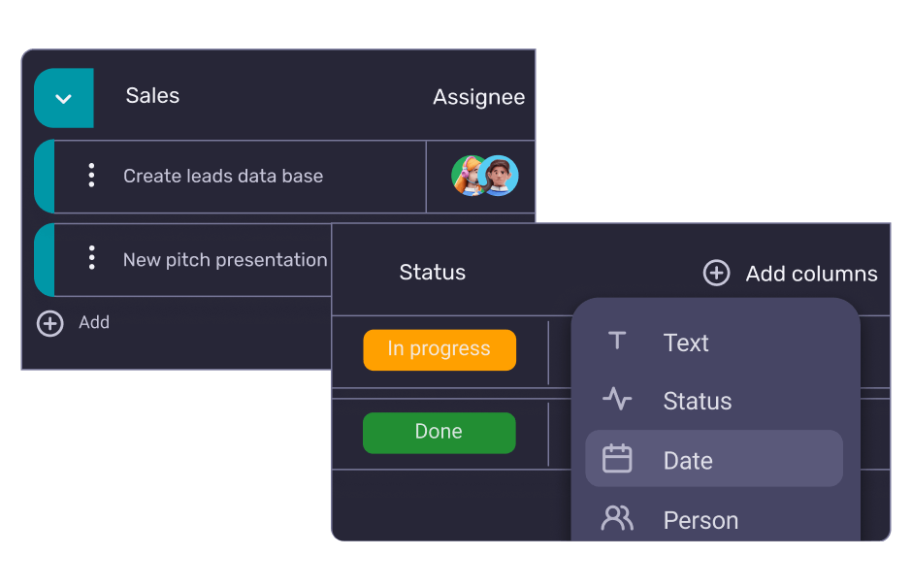
Task: Click the plus icon next to Add columns
Action: (x=716, y=274)
